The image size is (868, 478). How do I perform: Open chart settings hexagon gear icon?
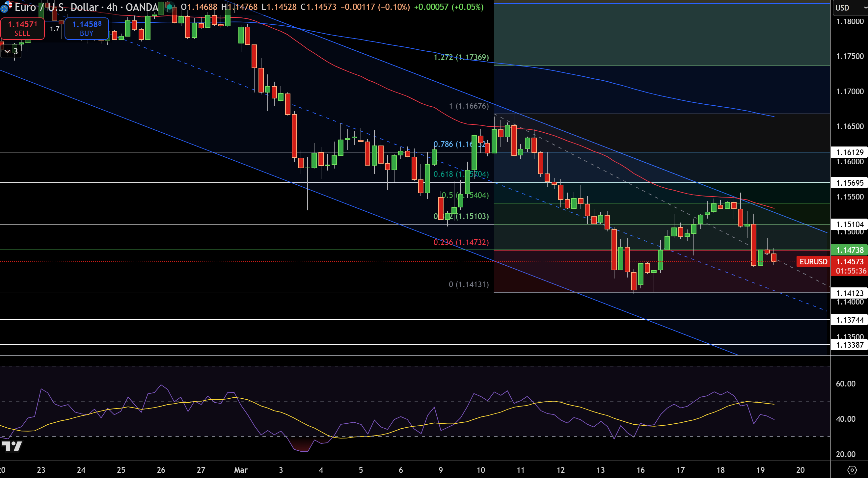pyautogui.click(x=852, y=470)
